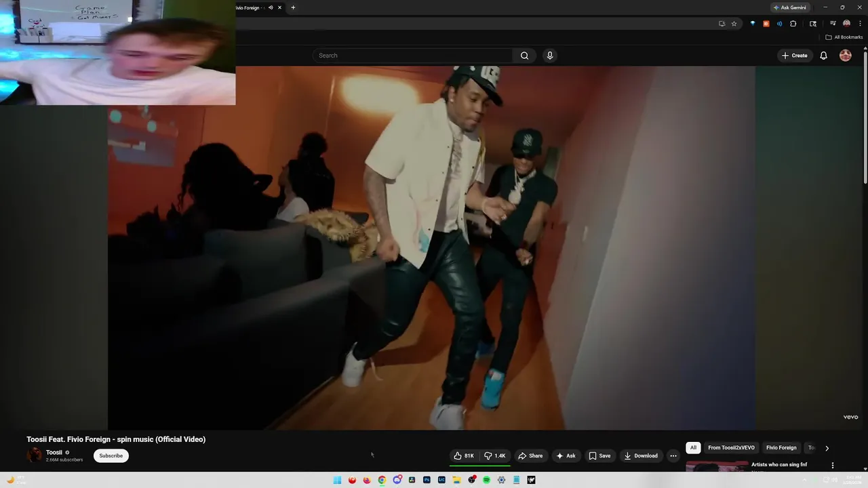
Task: Switch to Chrome in the taskbar
Action: point(382,480)
